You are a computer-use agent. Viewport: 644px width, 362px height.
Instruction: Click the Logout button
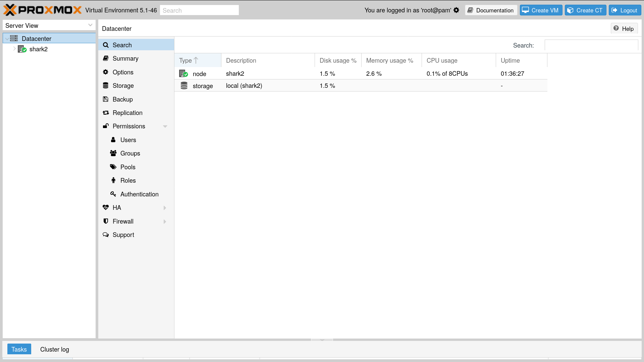625,10
